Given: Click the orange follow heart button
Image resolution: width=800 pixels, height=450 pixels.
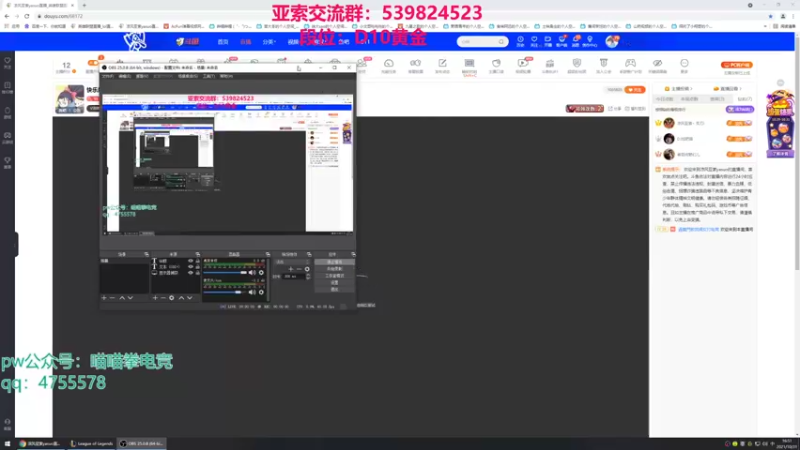Looking at the screenshot, I should 635,90.
